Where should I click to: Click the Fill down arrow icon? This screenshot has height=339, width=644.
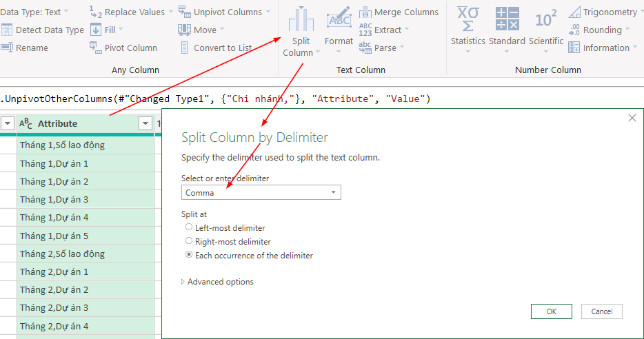96,30
